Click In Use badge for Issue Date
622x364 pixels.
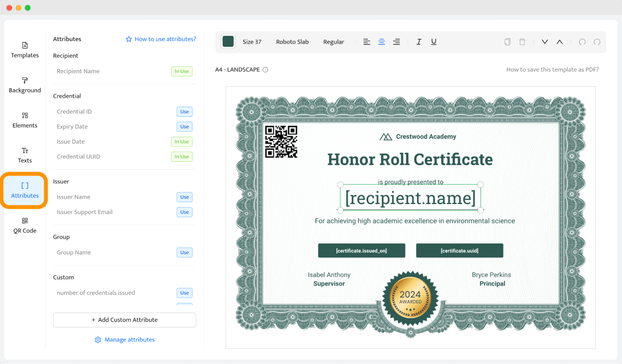[x=182, y=142]
